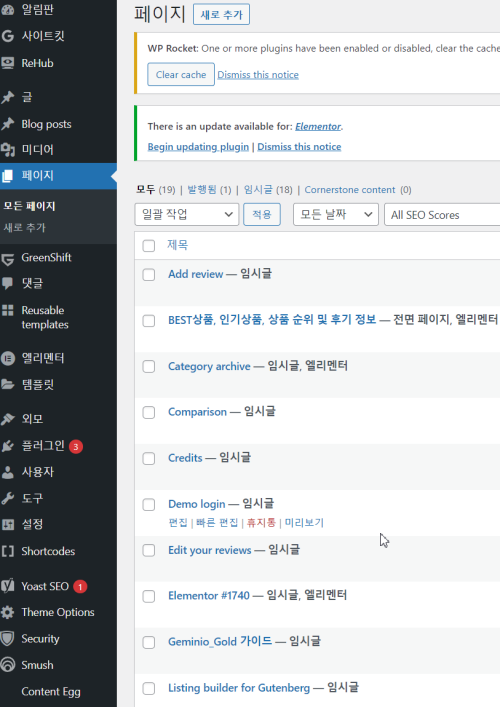
Task: Click the Reusable templates grid icon
Action: [x=7, y=310]
